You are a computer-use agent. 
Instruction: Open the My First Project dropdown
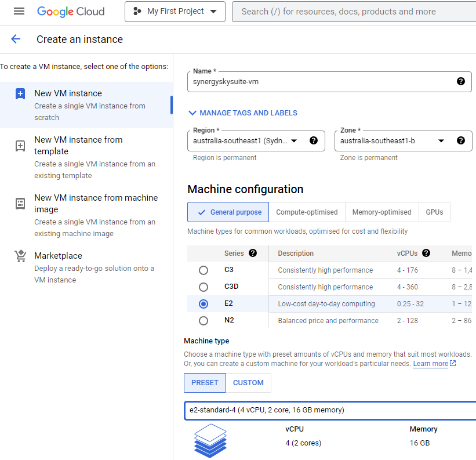(x=175, y=12)
